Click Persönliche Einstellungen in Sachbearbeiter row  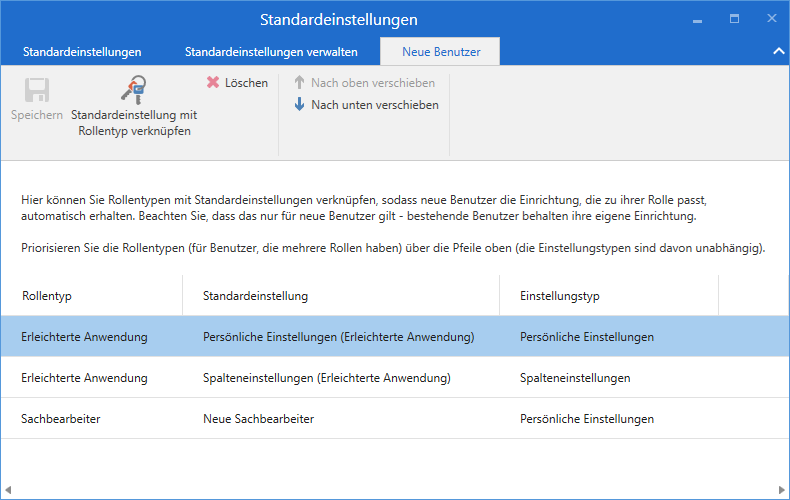click(587, 419)
